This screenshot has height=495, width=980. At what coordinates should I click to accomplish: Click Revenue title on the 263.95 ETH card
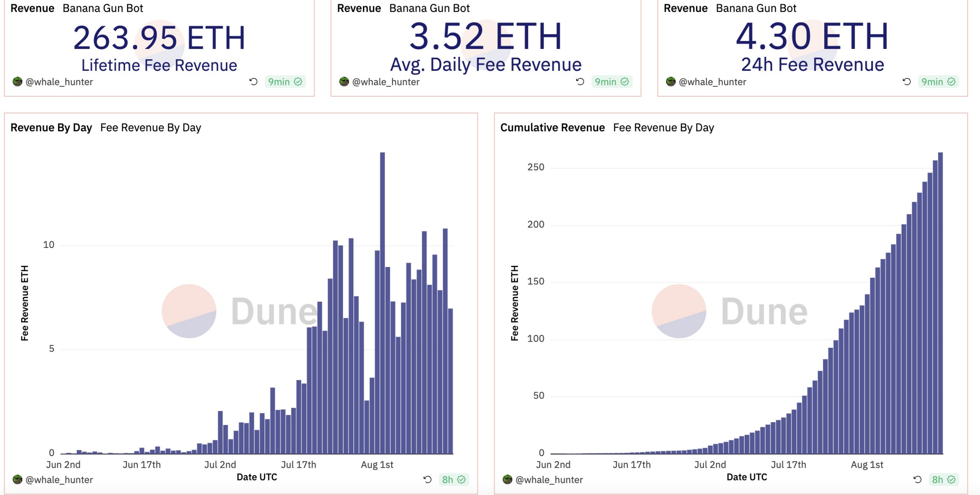(33, 8)
